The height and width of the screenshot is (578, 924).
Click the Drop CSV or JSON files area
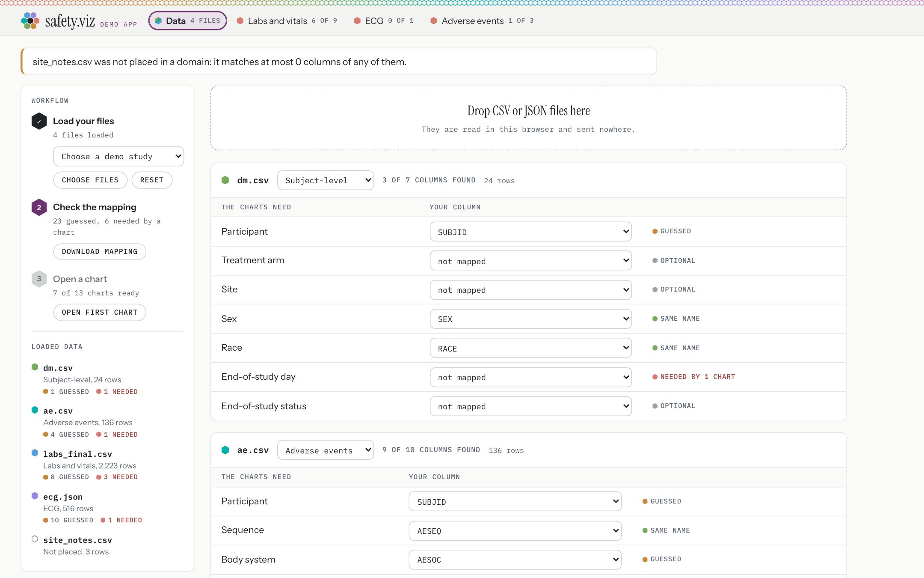[x=528, y=118]
